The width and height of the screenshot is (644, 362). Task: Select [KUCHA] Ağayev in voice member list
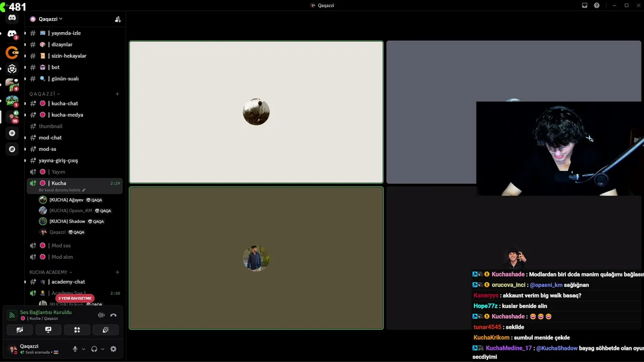coord(79,200)
